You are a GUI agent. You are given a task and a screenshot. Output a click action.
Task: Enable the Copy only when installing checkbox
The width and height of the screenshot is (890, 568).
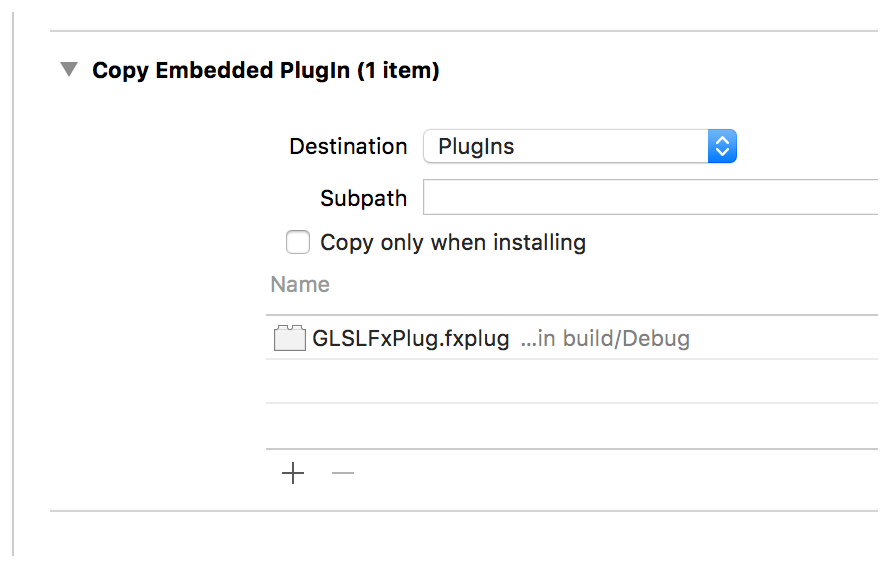pyautogui.click(x=298, y=242)
